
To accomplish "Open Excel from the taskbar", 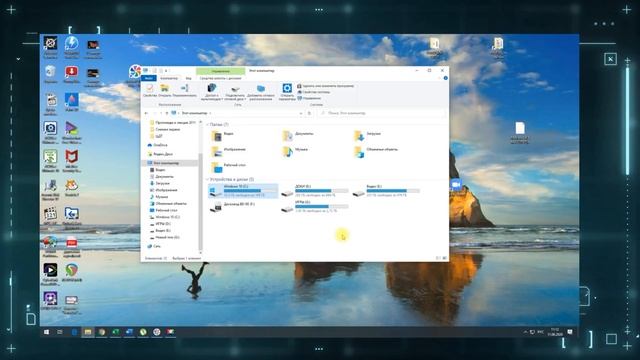I will pos(116,332).
